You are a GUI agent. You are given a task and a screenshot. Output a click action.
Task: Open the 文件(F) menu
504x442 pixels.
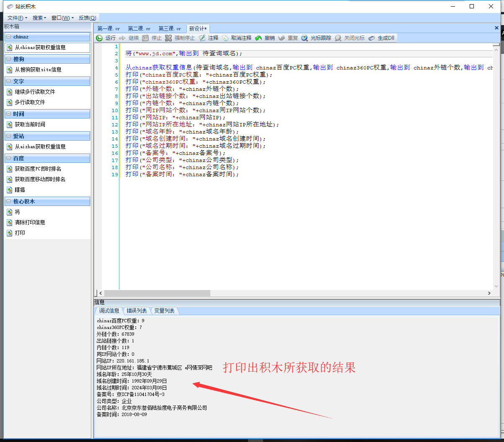[x=17, y=18]
